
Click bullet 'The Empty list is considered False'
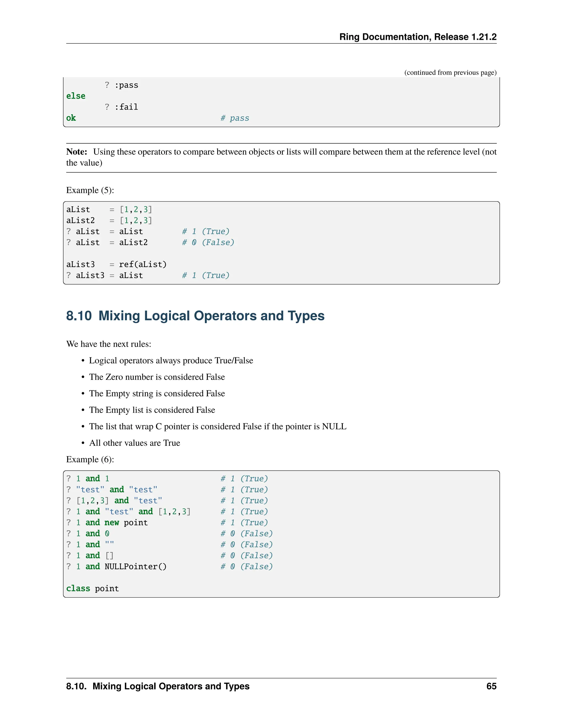pos(152,410)
